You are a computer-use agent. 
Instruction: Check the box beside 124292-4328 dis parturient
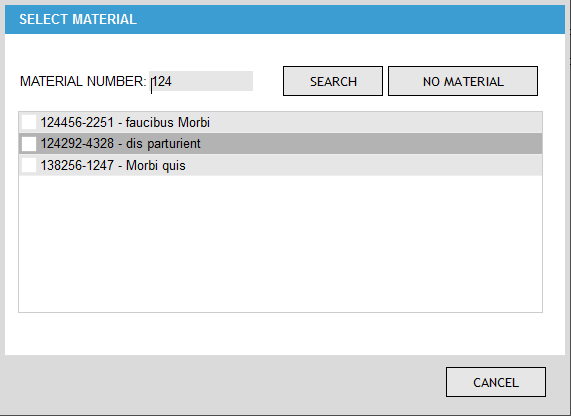(29, 144)
